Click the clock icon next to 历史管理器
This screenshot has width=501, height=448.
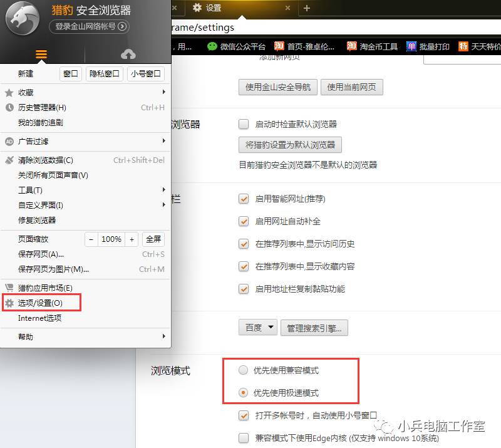9,107
